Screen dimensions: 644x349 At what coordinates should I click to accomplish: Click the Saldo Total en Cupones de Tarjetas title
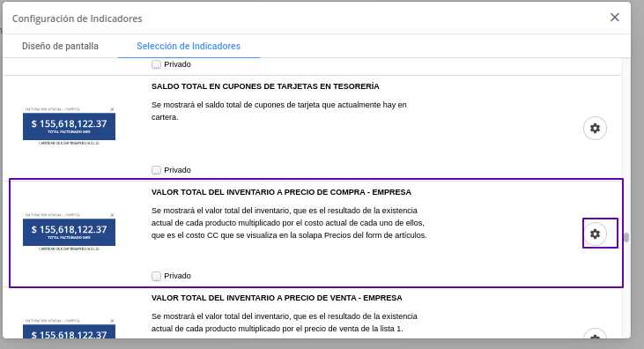[265, 86]
